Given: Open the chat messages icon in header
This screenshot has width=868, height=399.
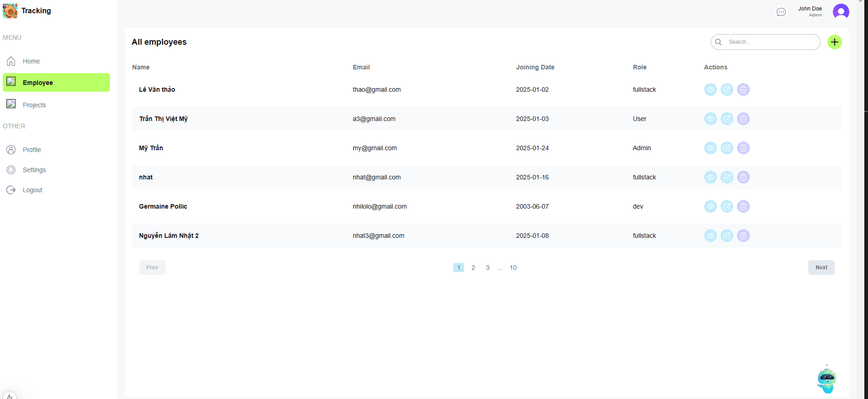Looking at the screenshot, I should tap(781, 12).
